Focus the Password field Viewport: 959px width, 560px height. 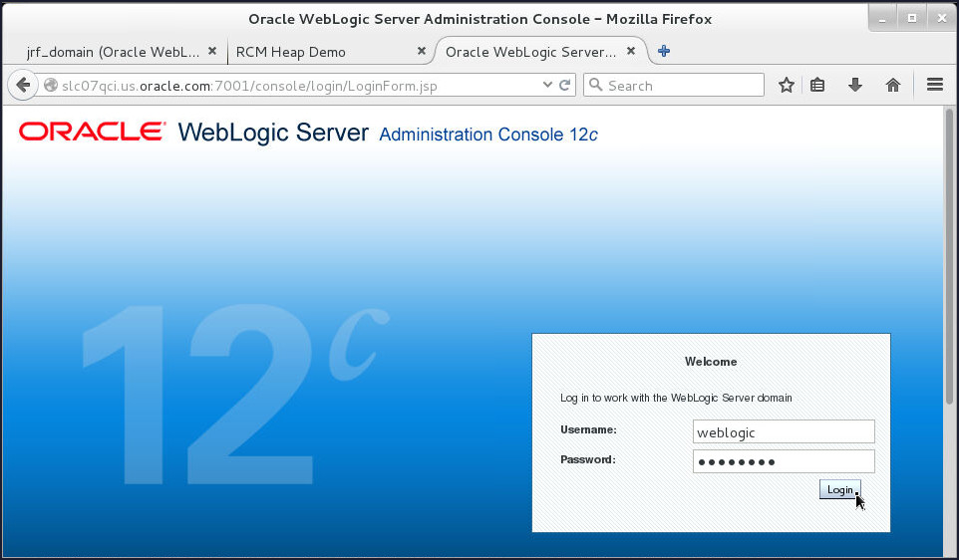[784, 461]
